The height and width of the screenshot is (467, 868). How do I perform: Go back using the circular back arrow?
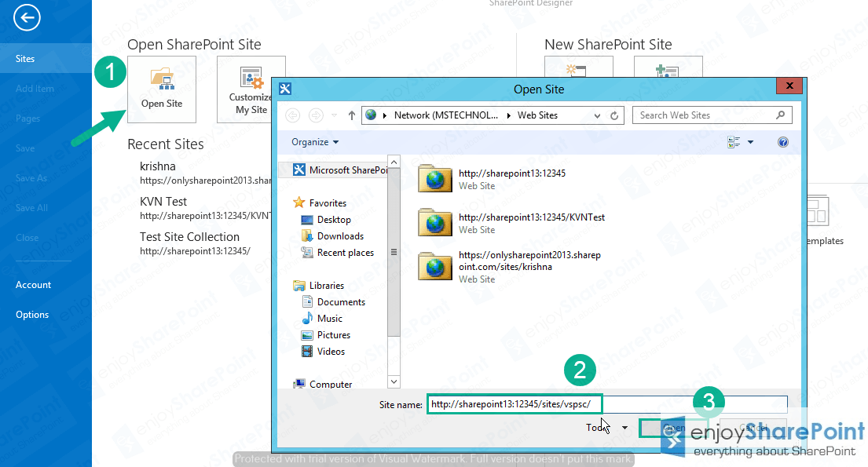tap(27, 18)
